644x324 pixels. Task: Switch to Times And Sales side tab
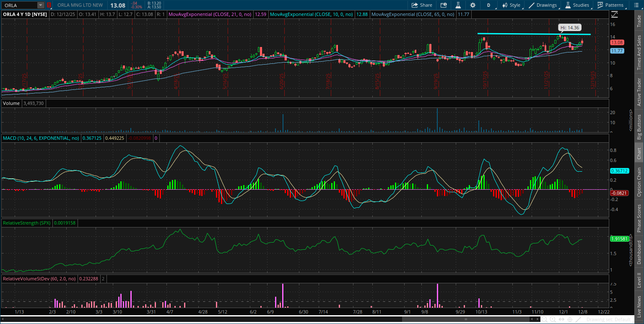(639, 52)
